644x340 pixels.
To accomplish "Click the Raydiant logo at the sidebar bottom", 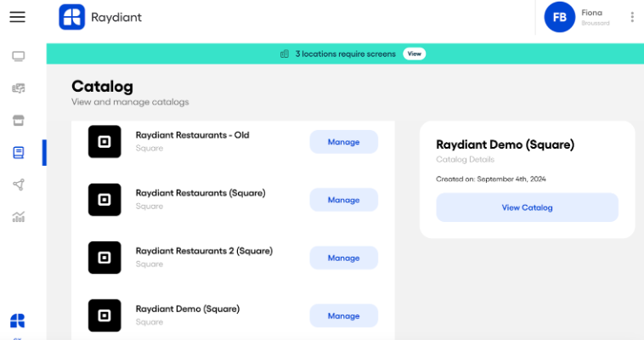I will coord(17,320).
